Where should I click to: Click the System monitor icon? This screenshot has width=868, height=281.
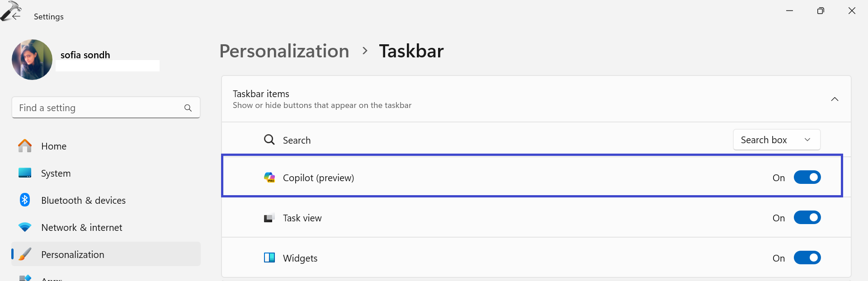(x=25, y=173)
